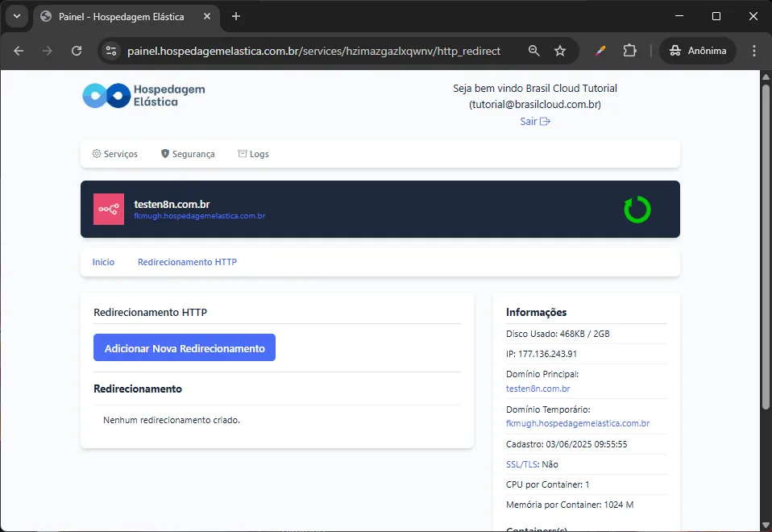Image resolution: width=772 pixels, height=532 pixels.
Task: Click Adicionar Nova Redirecionamento button
Action: (185, 347)
